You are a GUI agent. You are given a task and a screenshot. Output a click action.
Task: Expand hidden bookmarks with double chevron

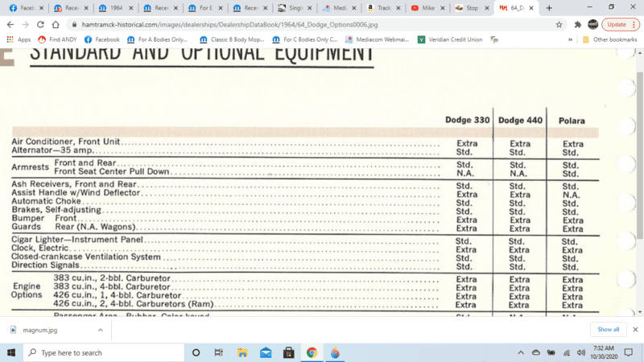(x=570, y=39)
